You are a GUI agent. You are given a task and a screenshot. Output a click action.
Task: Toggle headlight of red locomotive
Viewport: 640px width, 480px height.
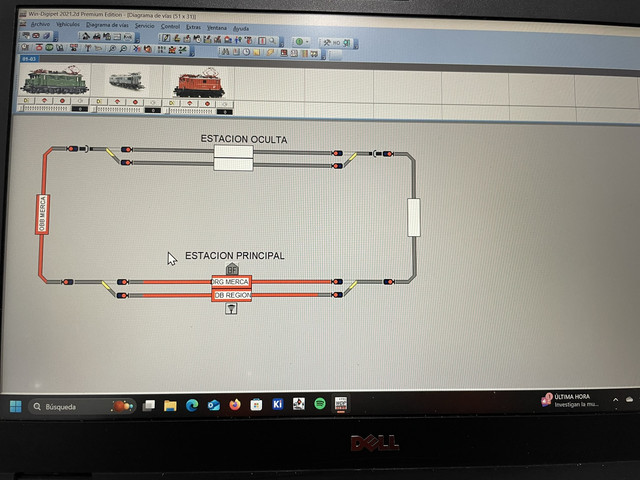171,103
